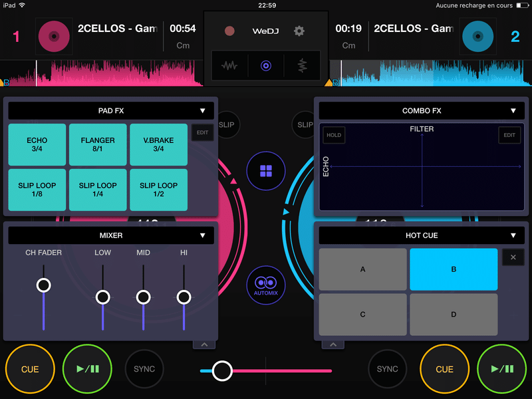Tap the blue deck number 2

[x=515, y=37]
